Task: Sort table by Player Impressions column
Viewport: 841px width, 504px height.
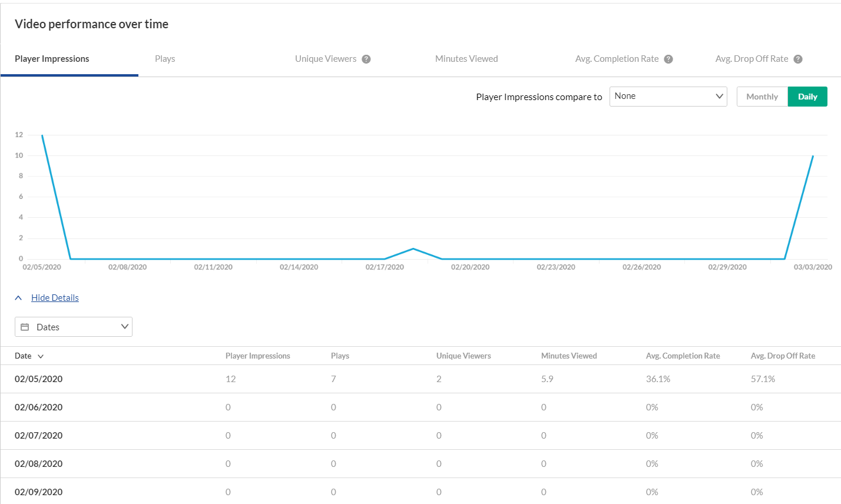Action: point(258,356)
